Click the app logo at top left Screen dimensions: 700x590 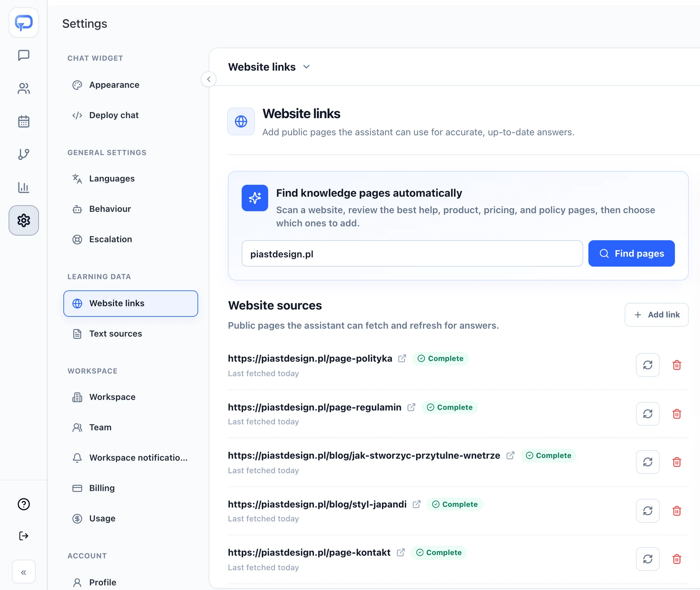(24, 23)
